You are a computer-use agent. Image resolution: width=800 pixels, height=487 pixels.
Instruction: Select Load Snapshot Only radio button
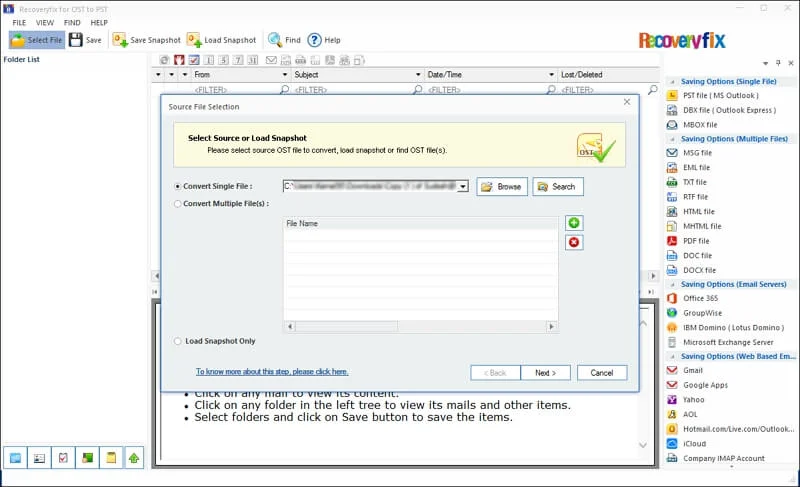pos(178,341)
